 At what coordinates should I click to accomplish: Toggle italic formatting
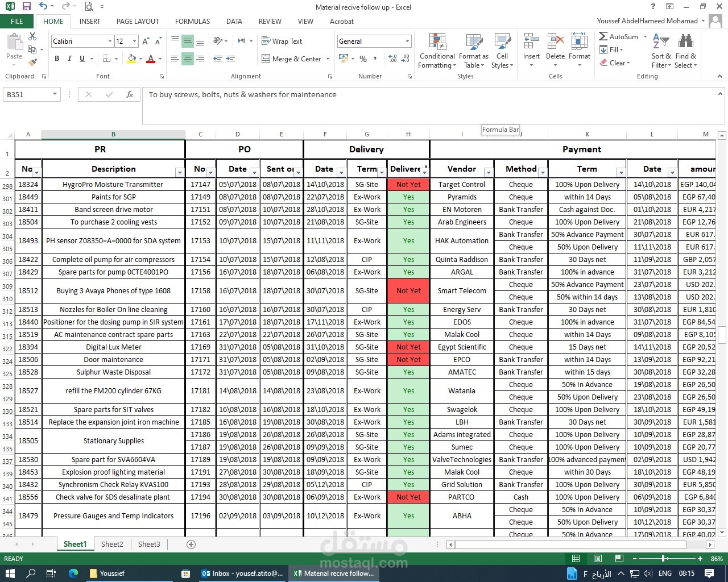[x=69, y=59]
